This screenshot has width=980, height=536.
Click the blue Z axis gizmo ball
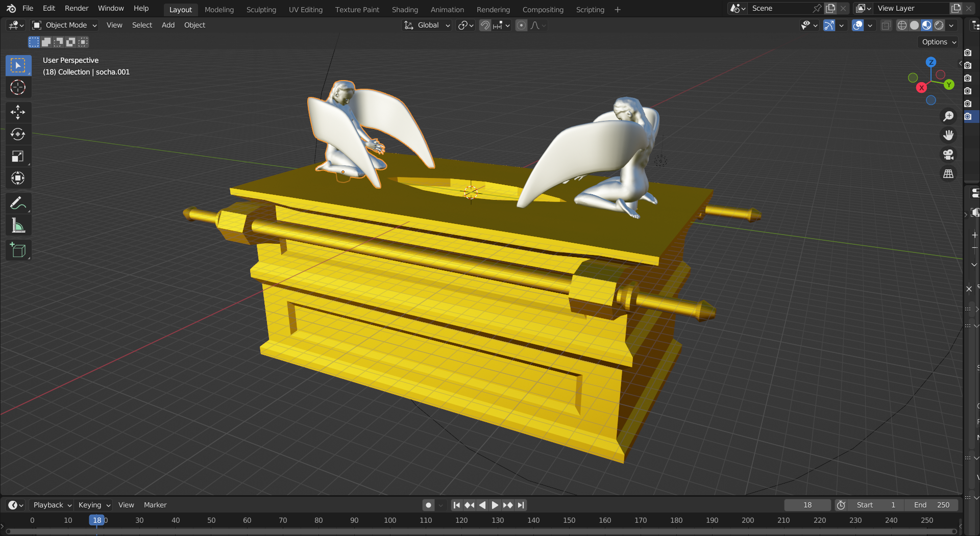tap(931, 62)
